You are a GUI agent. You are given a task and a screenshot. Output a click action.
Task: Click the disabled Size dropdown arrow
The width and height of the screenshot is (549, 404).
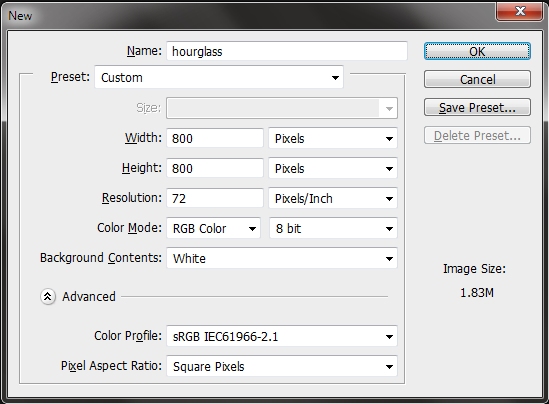click(x=389, y=109)
